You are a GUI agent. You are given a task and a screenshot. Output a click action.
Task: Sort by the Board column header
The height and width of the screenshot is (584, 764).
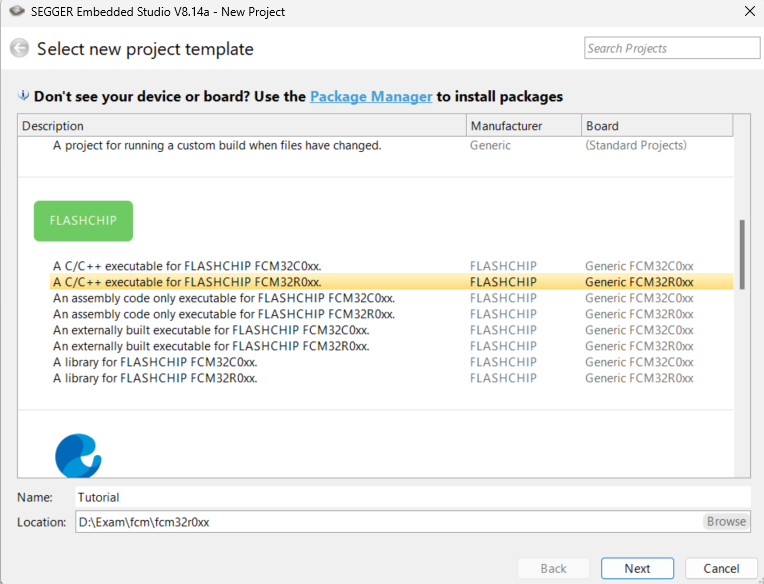pyautogui.click(x=657, y=126)
